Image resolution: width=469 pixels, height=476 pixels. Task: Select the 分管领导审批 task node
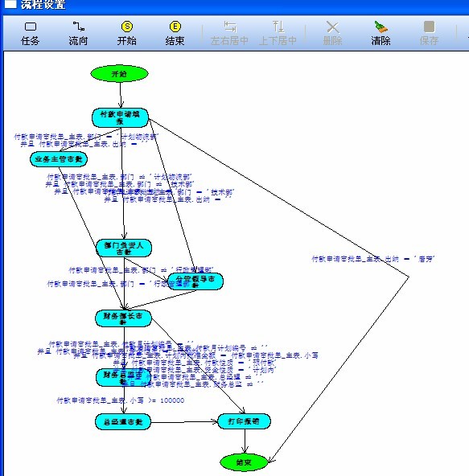pyautogui.click(x=195, y=281)
